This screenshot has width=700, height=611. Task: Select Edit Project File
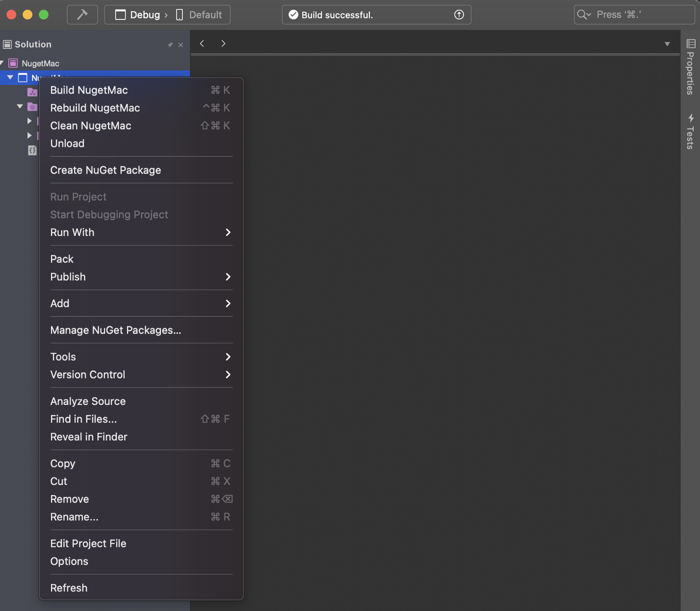[141, 543]
